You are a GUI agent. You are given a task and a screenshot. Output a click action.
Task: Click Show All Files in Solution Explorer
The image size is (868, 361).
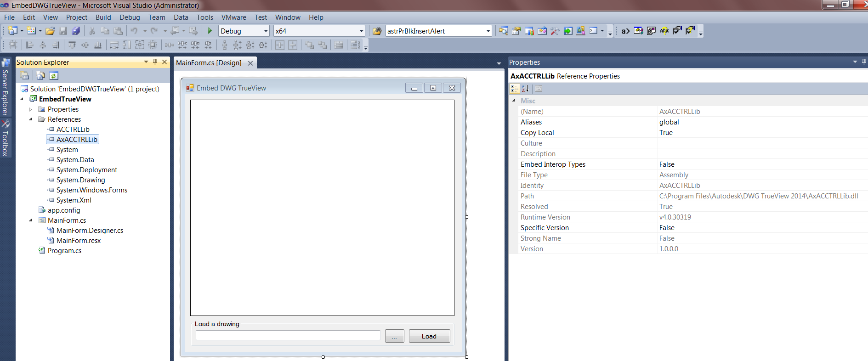point(41,76)
